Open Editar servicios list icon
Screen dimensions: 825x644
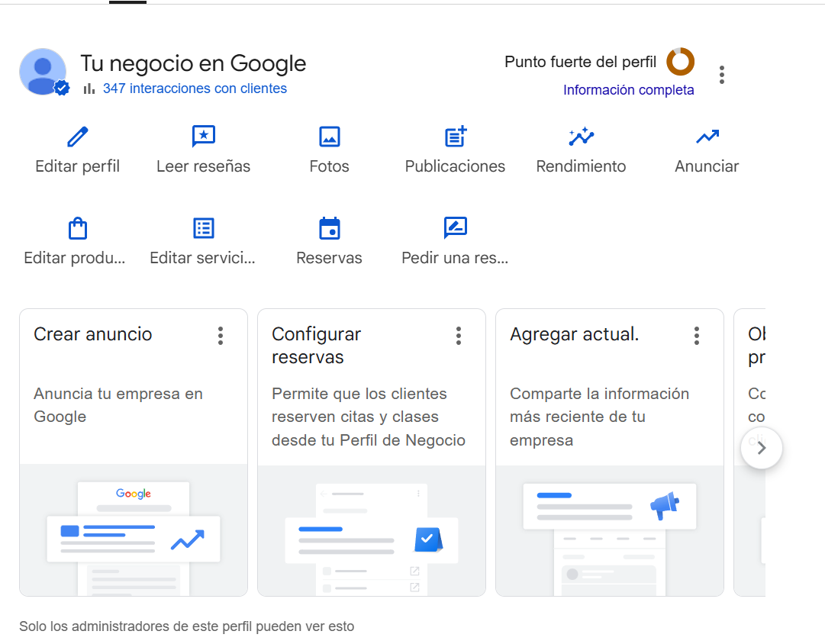tap(203, 229)
